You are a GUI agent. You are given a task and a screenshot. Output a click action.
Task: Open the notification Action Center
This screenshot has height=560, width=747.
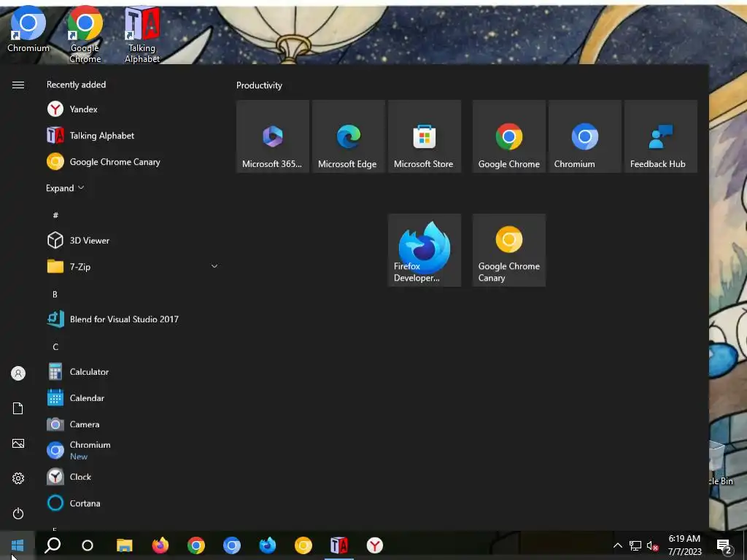[x=724, y=545]
